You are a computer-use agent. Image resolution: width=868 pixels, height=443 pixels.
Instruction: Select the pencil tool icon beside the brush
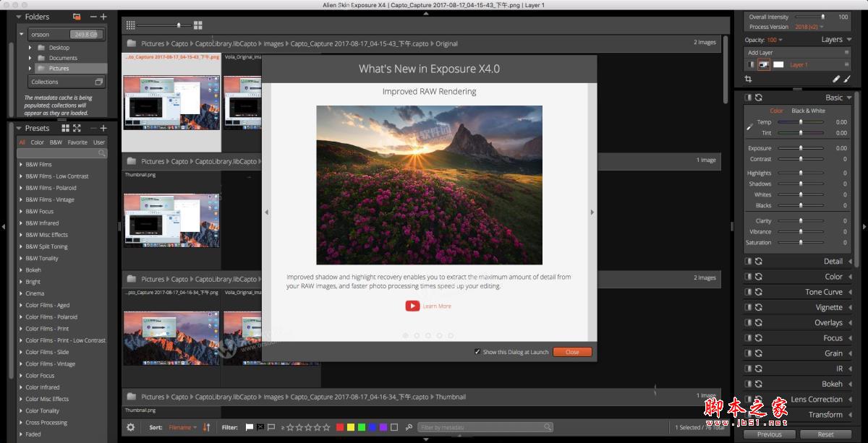pyautogui.click(x=836, y=79)
